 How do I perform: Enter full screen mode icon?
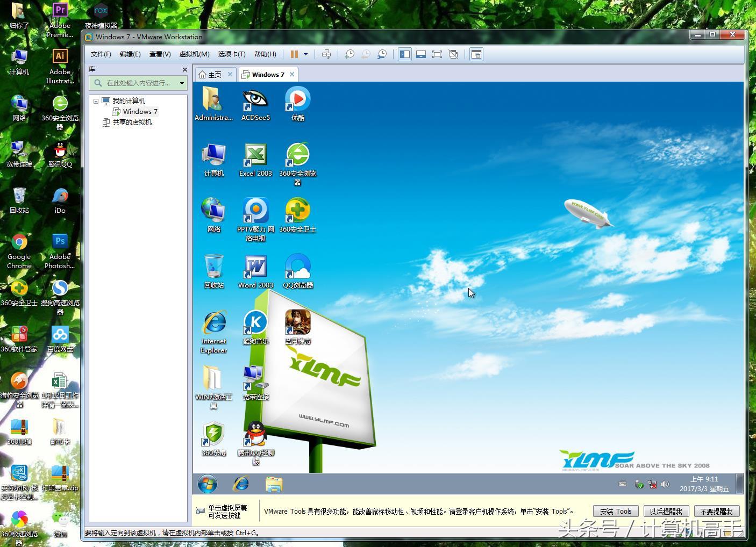(437, 54)
